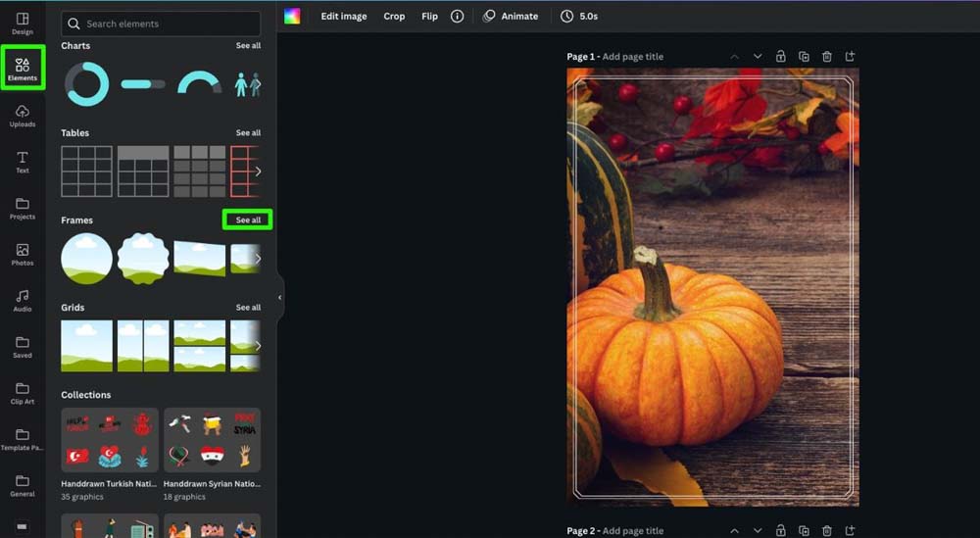Show more frames with arrow
The image size is (980, 538).
coord(258,259)
